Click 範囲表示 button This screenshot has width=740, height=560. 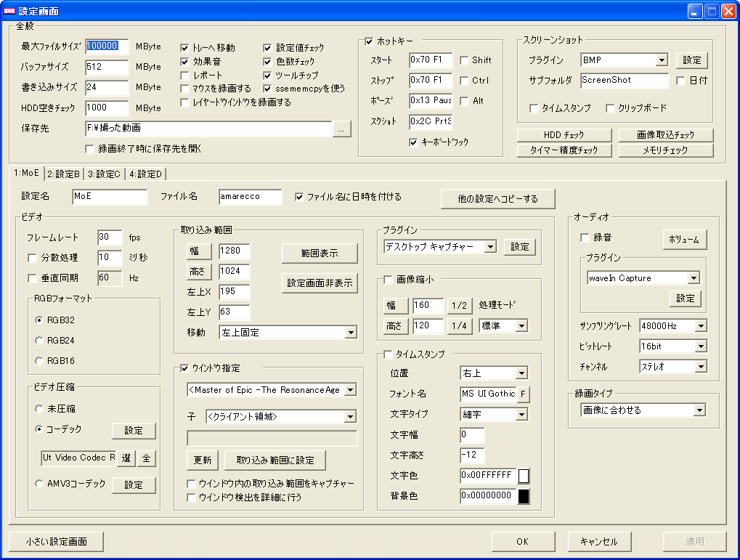click(x=320, y=253)
